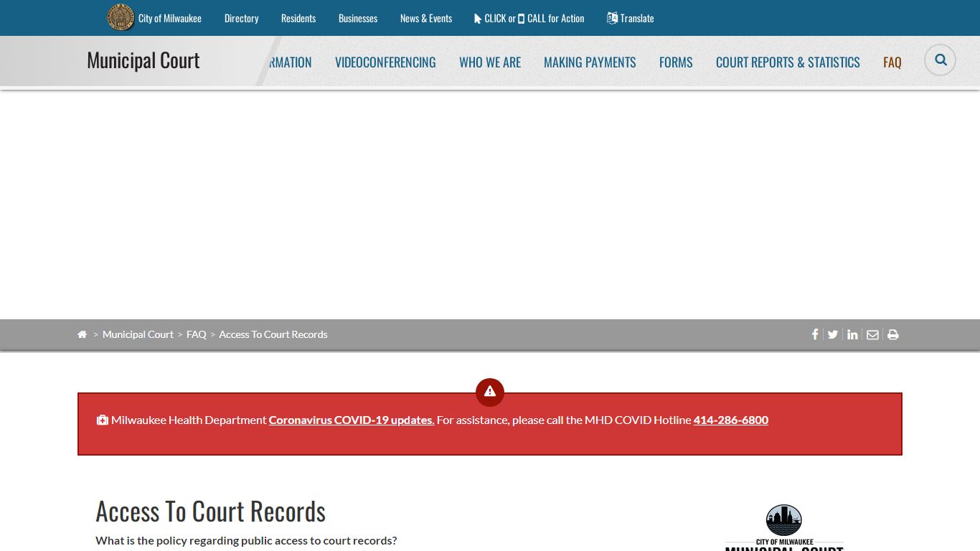The height and width of the screenshot is (551, 980).
Task: Go to the Directory page
Action: pyautogui.click(x=241, y=18)
